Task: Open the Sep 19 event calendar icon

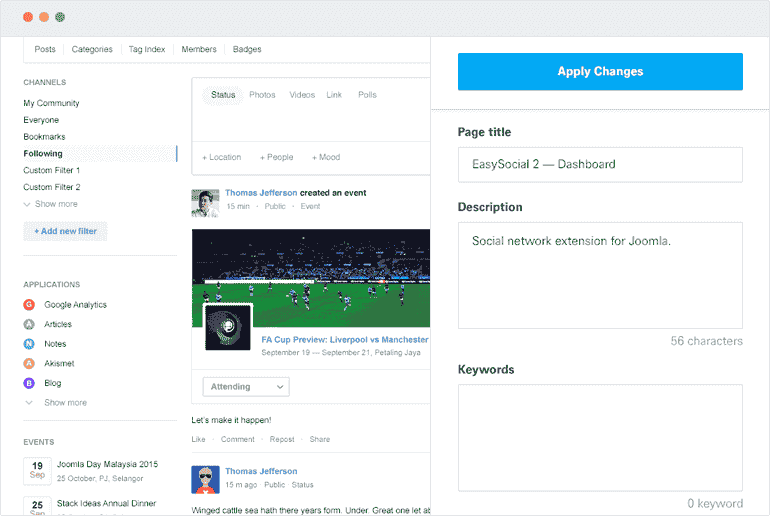Action: [x=36, y=471]
